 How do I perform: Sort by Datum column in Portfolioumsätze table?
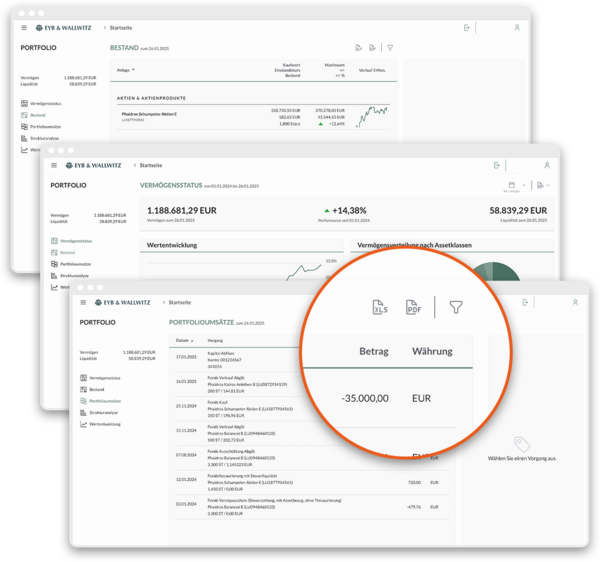[x=183, y=340]
